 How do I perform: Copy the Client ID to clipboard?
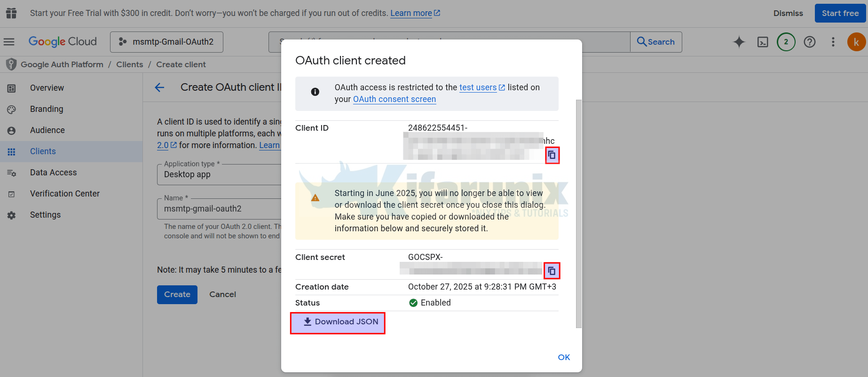tap(552, 155)
